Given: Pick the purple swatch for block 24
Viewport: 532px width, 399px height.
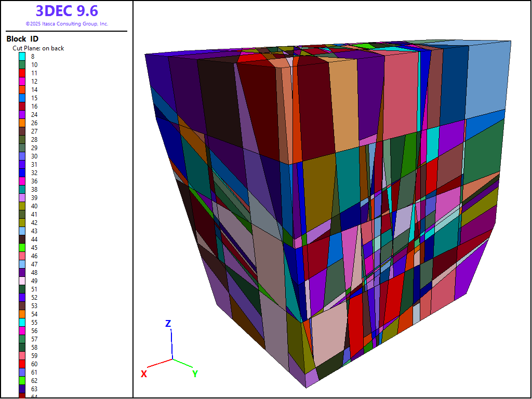Looking at the screenshot, I should (x=22, y=114).
